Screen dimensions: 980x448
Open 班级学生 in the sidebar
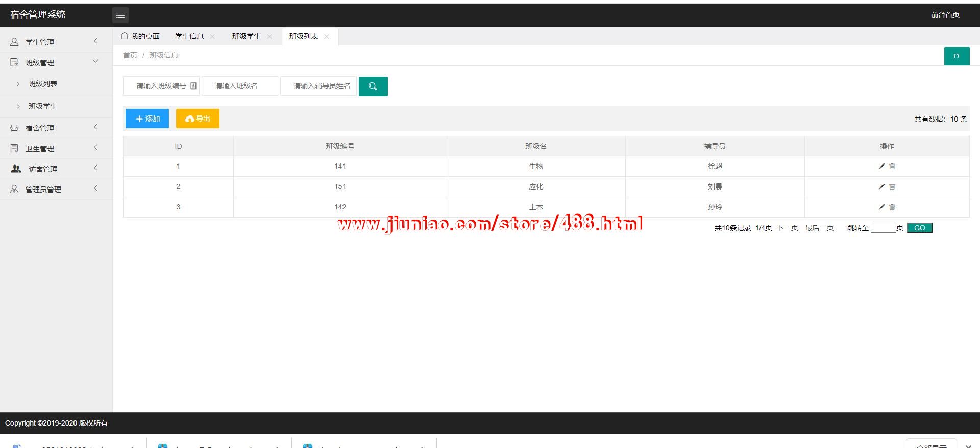pyautogui.click(x=43, y=106)
